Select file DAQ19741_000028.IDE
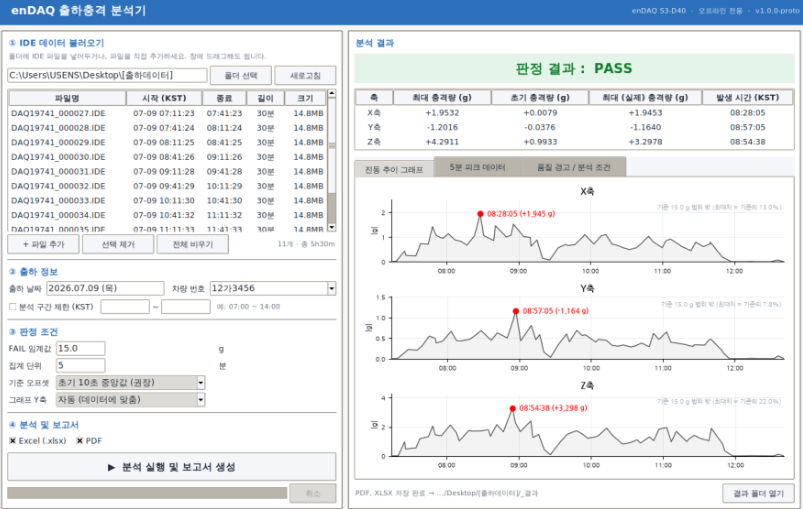 pos(167,128)
